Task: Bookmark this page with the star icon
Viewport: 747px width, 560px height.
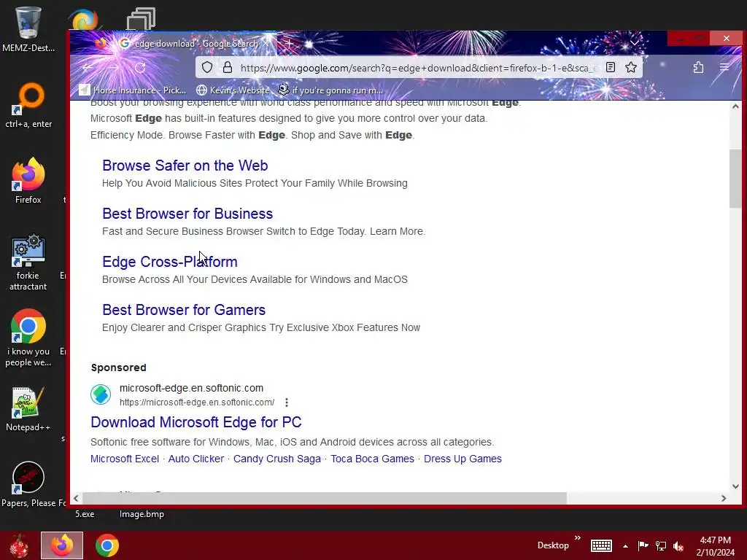Action: (631, 68)
